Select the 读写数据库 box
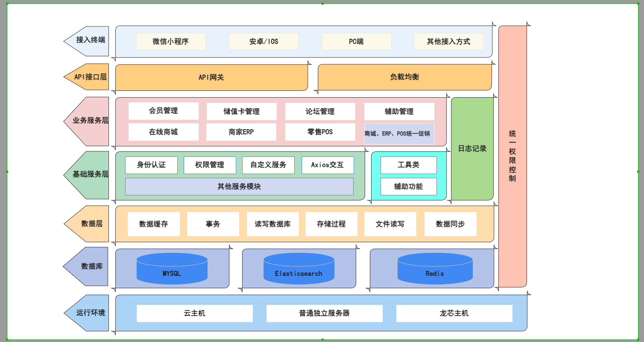The height and width of the screenshot is (342, 644). 273,224
